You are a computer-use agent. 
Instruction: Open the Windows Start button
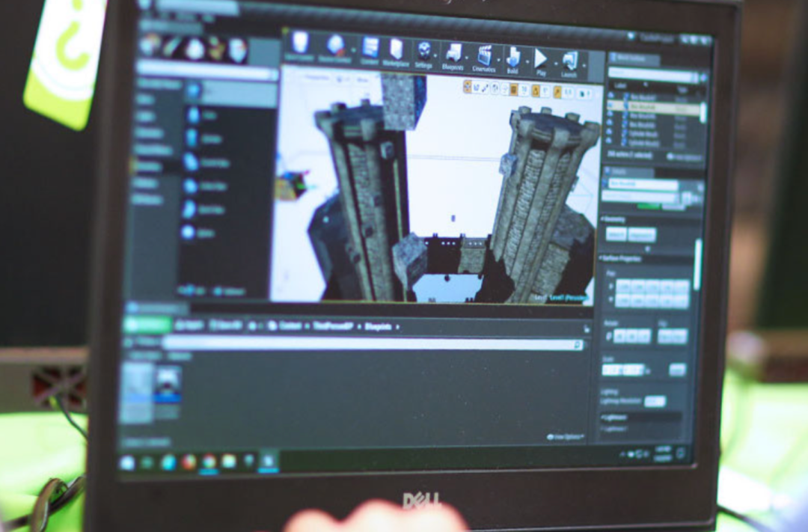pyautogui.click(x=127, y=462)
